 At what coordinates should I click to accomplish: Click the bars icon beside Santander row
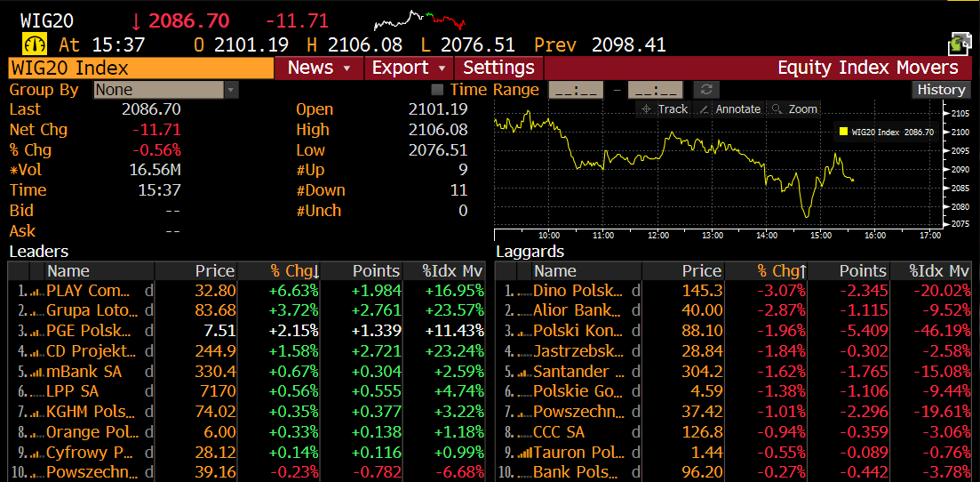pos(523,372)
